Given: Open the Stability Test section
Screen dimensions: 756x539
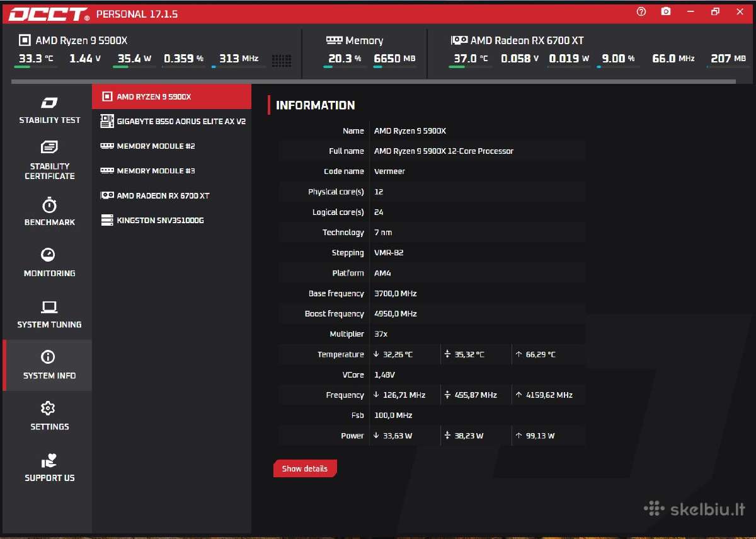Looking at the screenshot, I should (x=49, y=110).
